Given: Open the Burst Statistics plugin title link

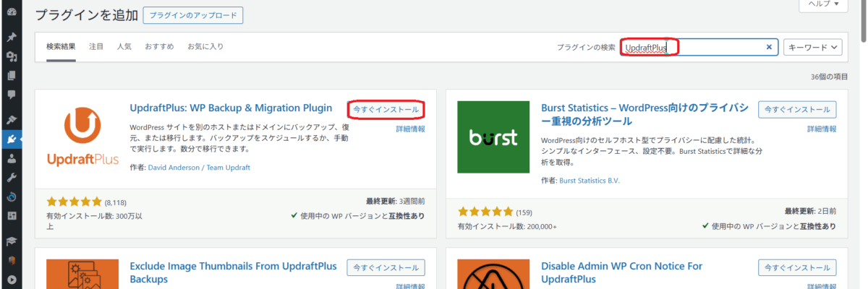Looking at the screenshot, I should point(645,114).
